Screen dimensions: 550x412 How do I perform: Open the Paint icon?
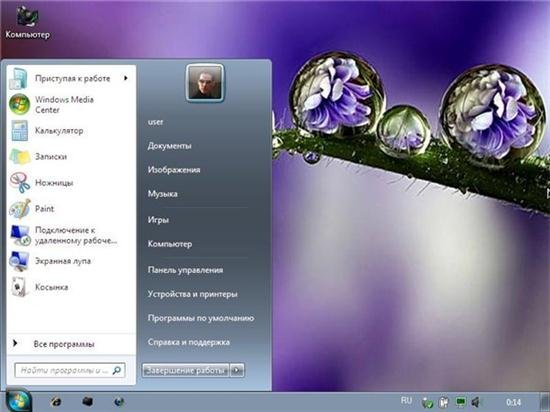pyautogui.click(x=20, y=209)
